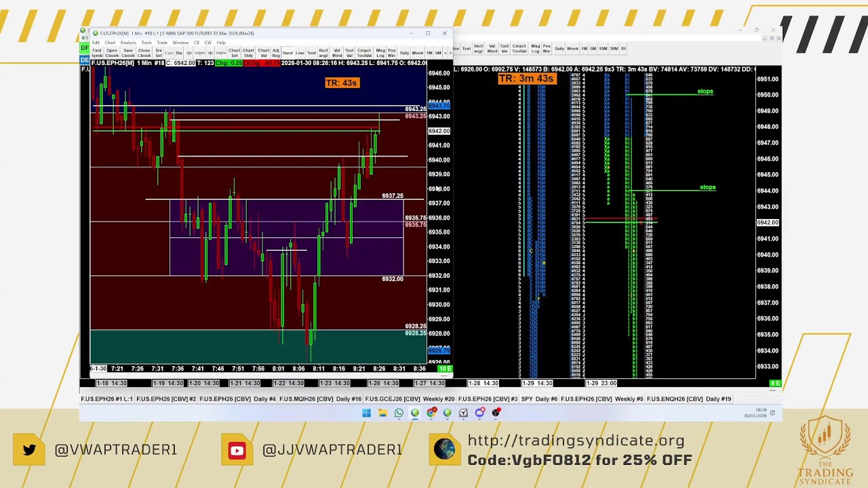The width and height of the screenshot is (868, 488).
Task: Select Rect angl tool in front window
Action: 323,52
